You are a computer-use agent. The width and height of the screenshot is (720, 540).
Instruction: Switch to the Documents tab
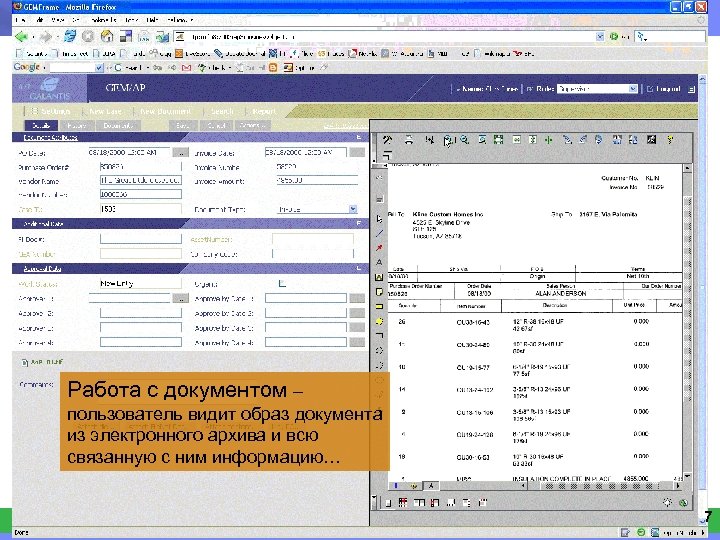coord(118,125)
